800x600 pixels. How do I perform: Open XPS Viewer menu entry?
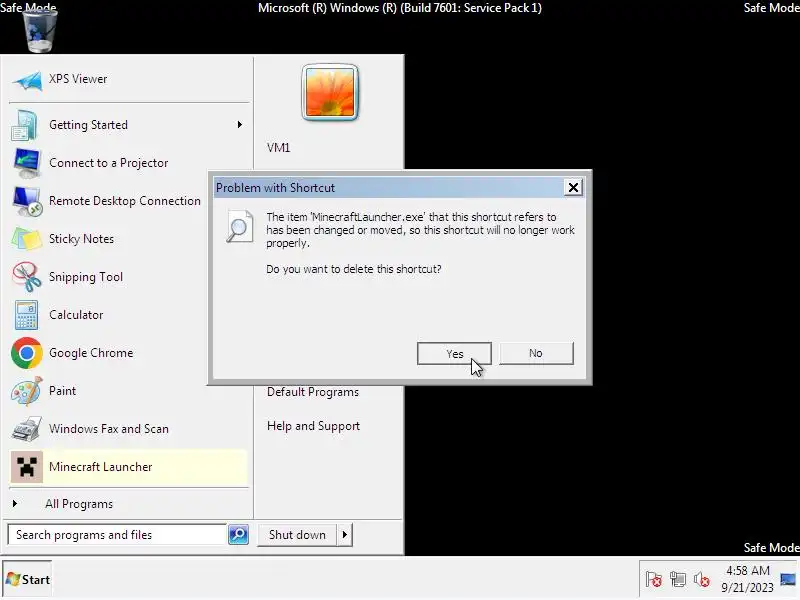tap(129, 79)
